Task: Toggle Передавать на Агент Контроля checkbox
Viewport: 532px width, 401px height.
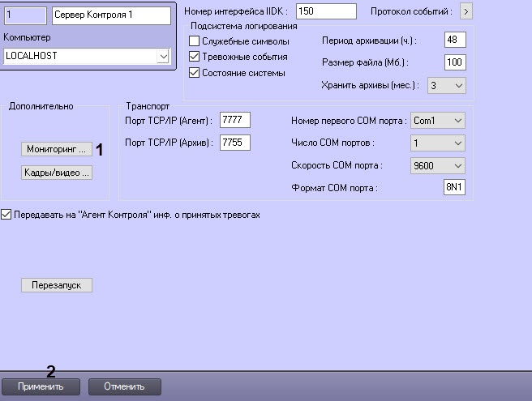Action: pos(7,215)
